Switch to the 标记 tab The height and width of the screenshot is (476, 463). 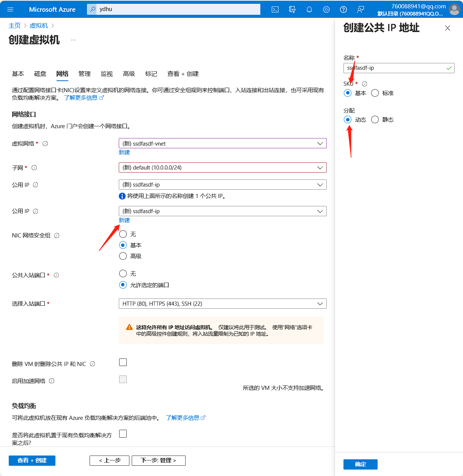[x=151, y=74]
